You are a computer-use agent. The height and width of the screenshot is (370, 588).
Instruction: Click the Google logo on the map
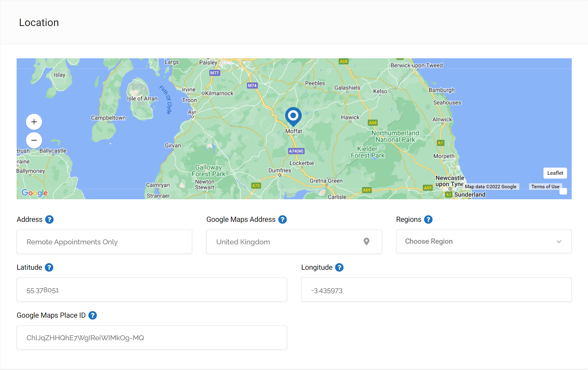coord(35,193)
